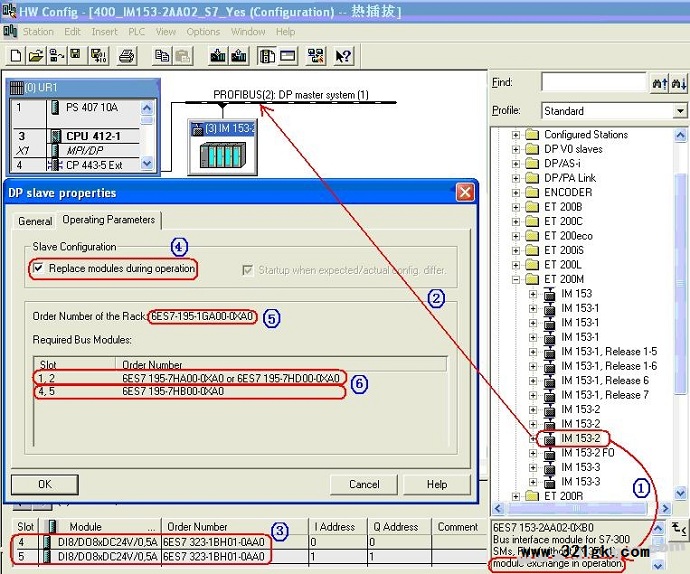Viewport: 690px width, 574px height.
Task: Click the Copy toolbar icon
Action: [x=162, y=56]
